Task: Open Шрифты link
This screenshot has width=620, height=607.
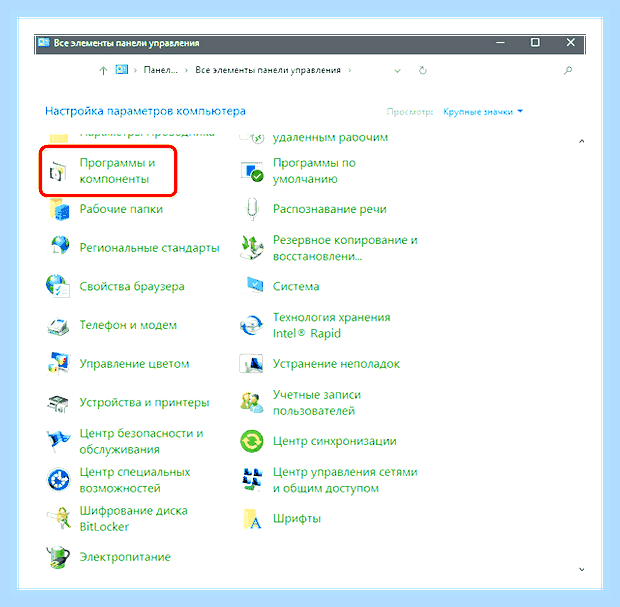Action: point(297,518)
